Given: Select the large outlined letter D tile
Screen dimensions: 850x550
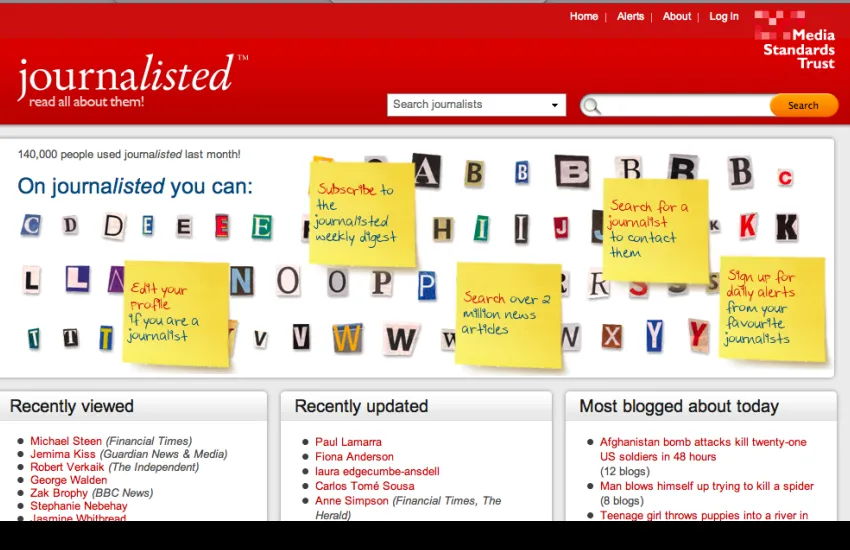Looking at the screenshot, I should pyautogui.click(x=113, y=226).
